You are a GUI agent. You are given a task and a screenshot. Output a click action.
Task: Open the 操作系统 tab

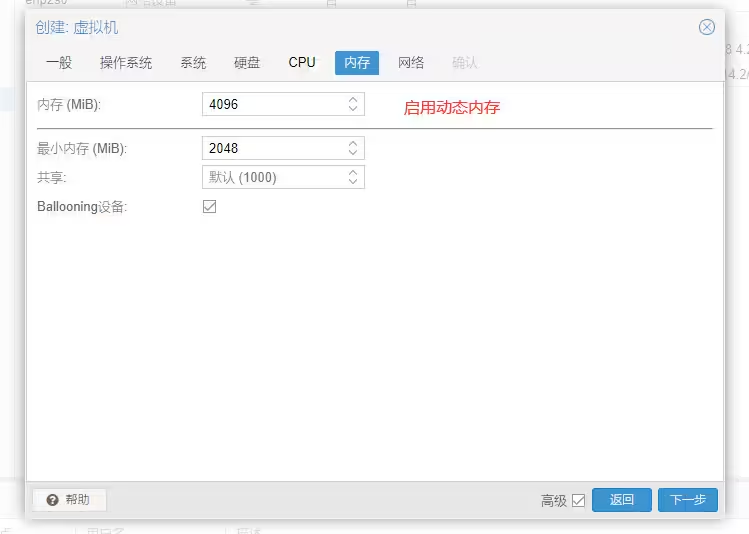(126, 63)
